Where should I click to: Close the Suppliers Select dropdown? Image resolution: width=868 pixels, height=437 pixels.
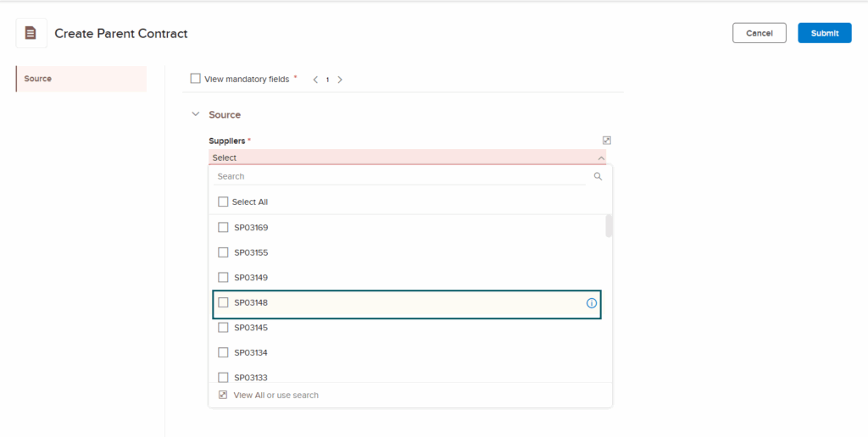click(x=600, y=158)
